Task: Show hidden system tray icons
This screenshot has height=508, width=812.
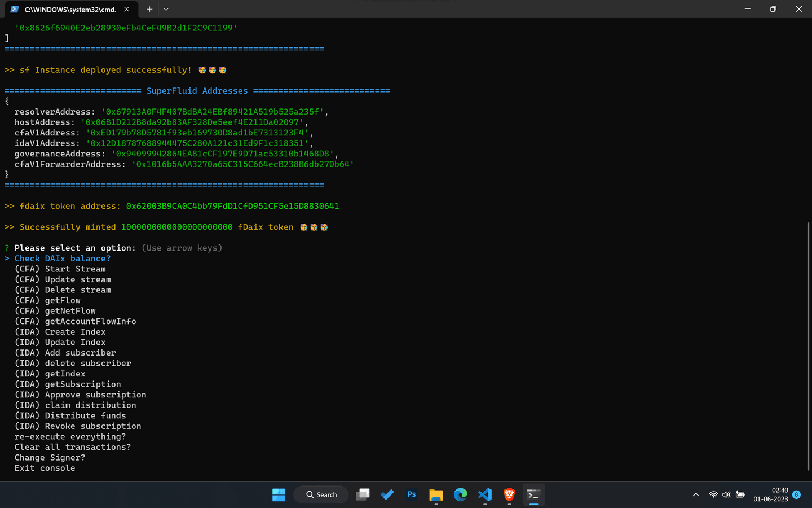Action: [696, 495]
